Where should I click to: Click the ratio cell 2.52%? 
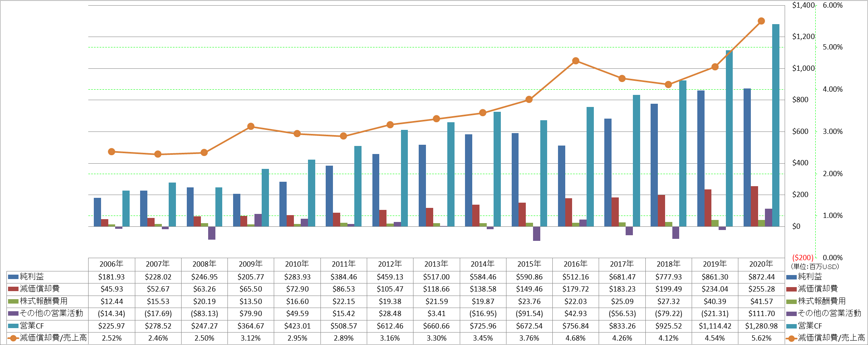tap(112, 339)
